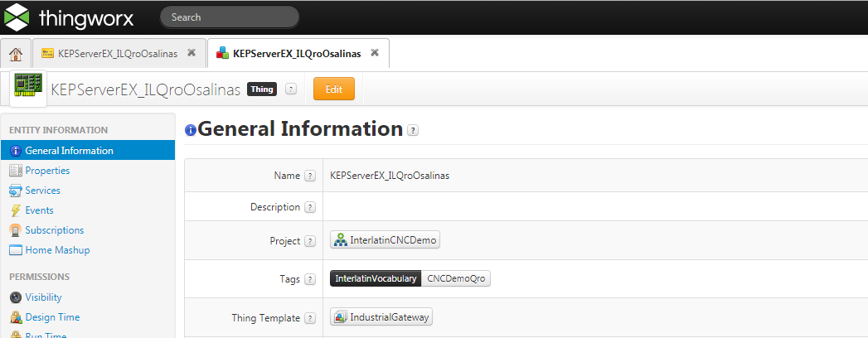Click the ENTITY INFORMATION section header

tap(59, 131)
